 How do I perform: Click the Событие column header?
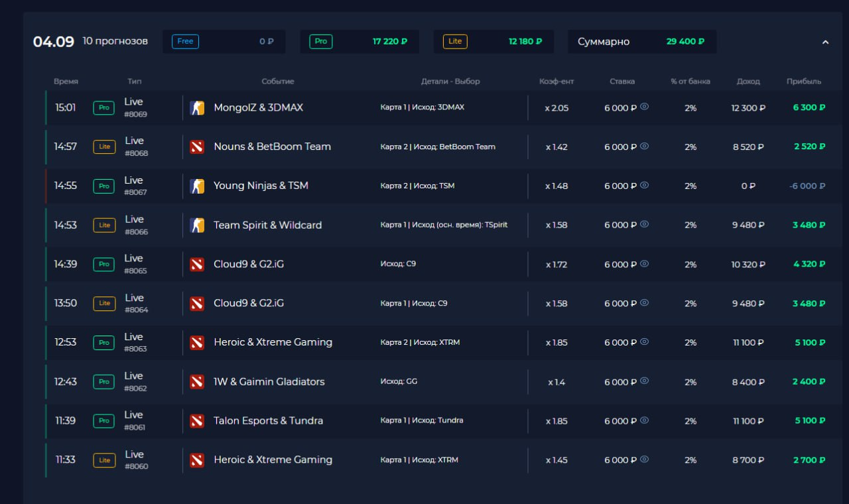pyautogui.click(x=278, y=82)
